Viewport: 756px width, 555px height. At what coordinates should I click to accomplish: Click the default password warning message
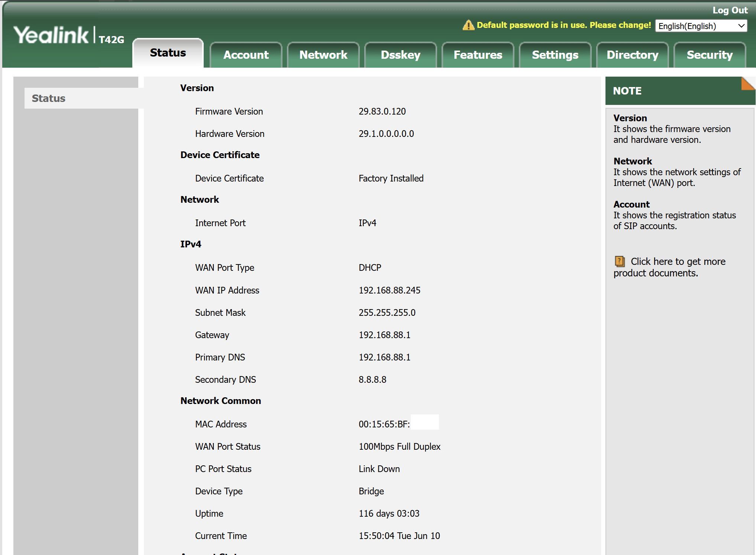tap(563, 25)
